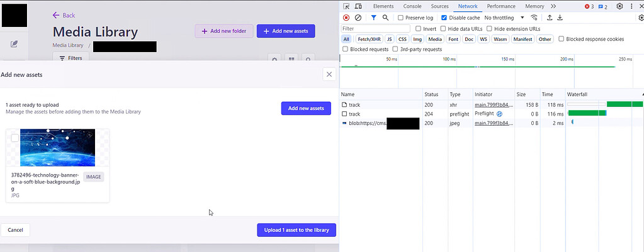Image resolution: width=644 pixels, height=252 pixels.
Task: Open DevTools three-dot customize menu
Action: coord(633,6)
